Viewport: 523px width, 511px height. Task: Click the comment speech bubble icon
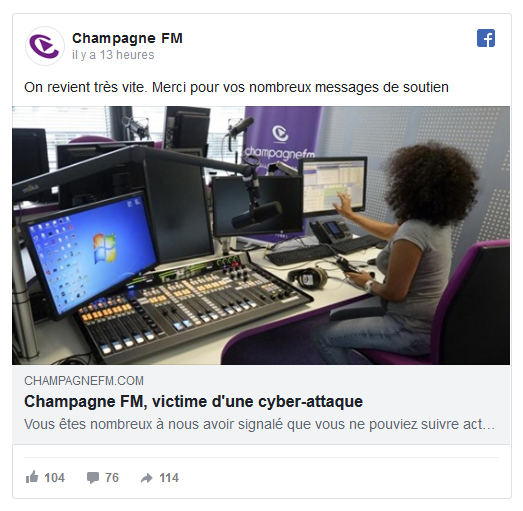click(x=93, y=478)
